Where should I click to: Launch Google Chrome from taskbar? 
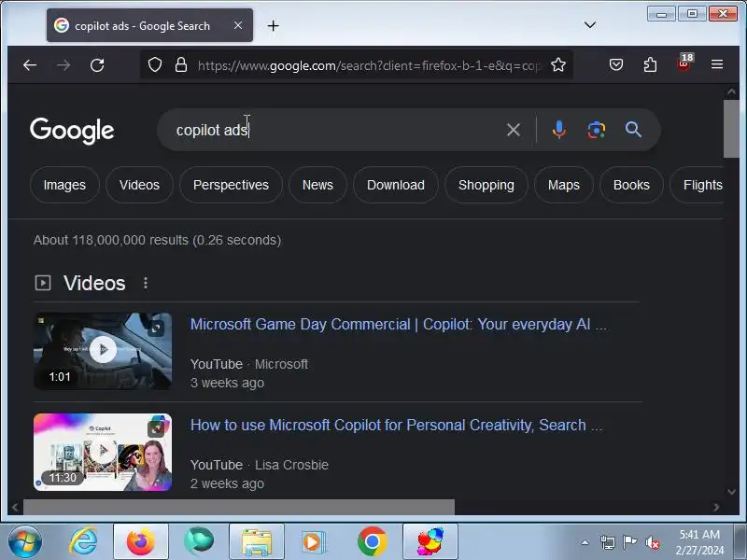(x=372, y=541)
